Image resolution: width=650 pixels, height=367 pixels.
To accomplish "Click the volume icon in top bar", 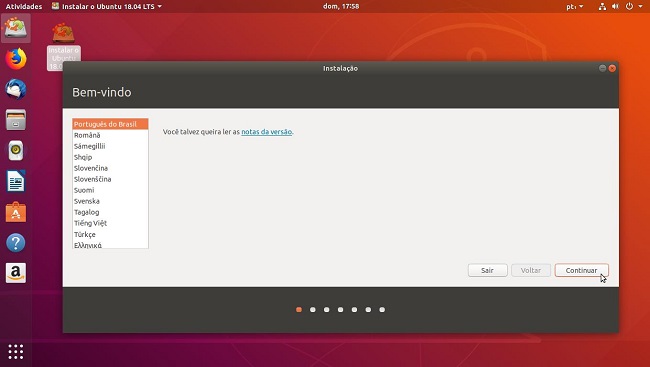I will [x=616, y=6].
